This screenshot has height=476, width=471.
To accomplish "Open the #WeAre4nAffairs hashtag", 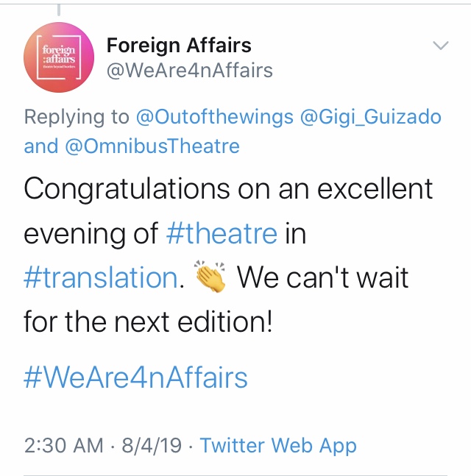I will (x=135, y=377).
